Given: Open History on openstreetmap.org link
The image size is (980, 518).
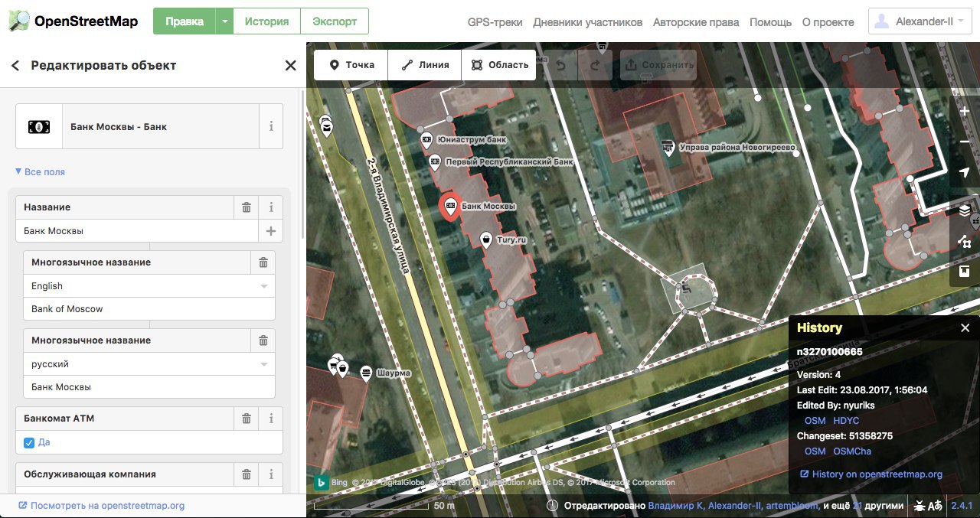Looking at the screenshot, I should [x=871, y=474].
